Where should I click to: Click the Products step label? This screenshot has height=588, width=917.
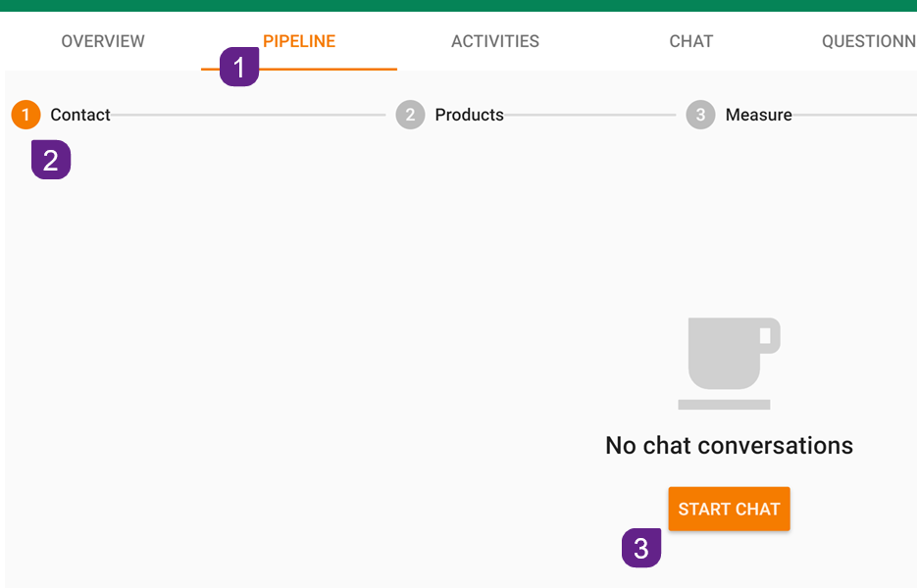[470, 115]
